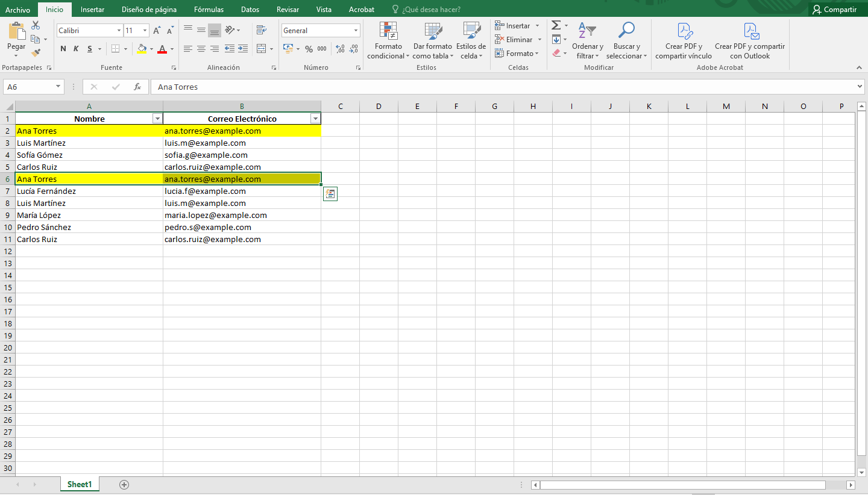Apply yellow fill color bucket
Screen dimensions: 868x495
click(142, 49)
